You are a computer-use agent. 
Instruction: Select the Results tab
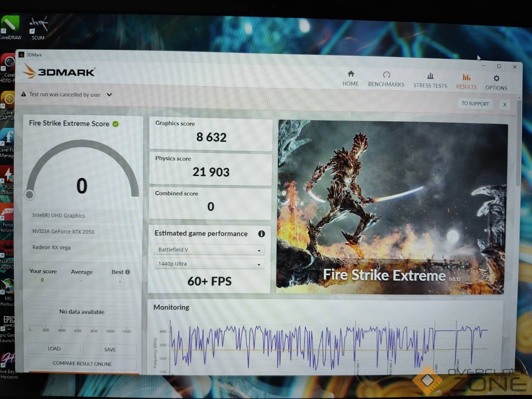pyautogui.click(x=466, y=82)
